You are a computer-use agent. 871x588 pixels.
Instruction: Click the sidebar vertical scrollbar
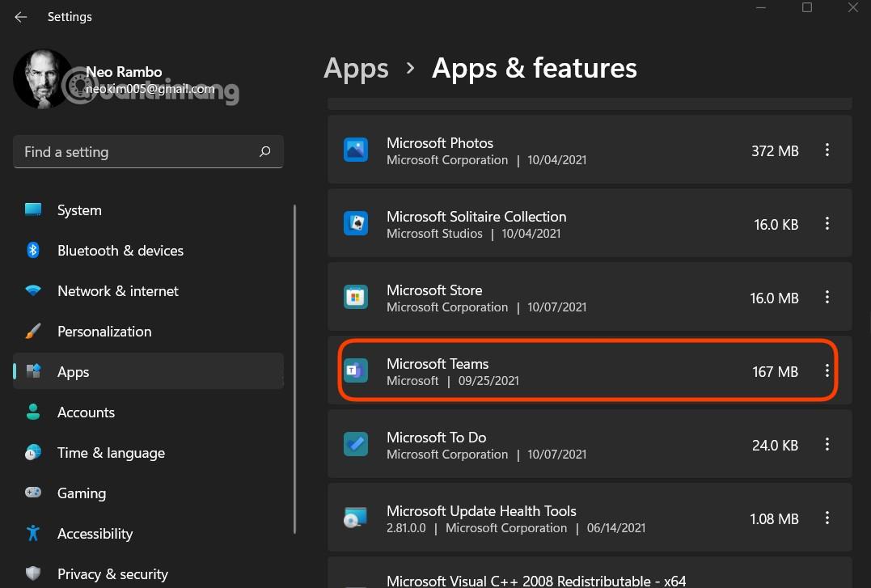click(294, 369)
